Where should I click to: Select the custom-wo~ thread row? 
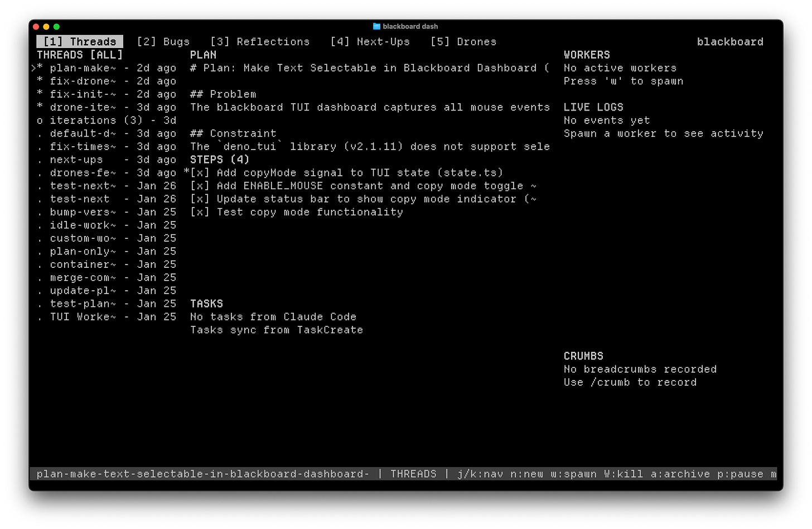pyautogui.click(x=107, y=238)
